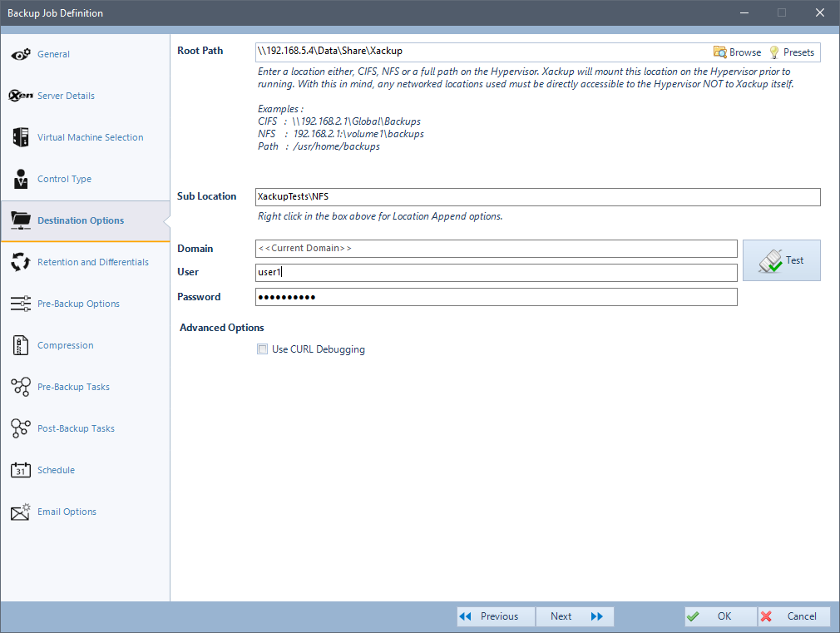Click the Password input field
The width and height of the screenshot is (840, 633).
pyautogui.click(x=496, y=297)
